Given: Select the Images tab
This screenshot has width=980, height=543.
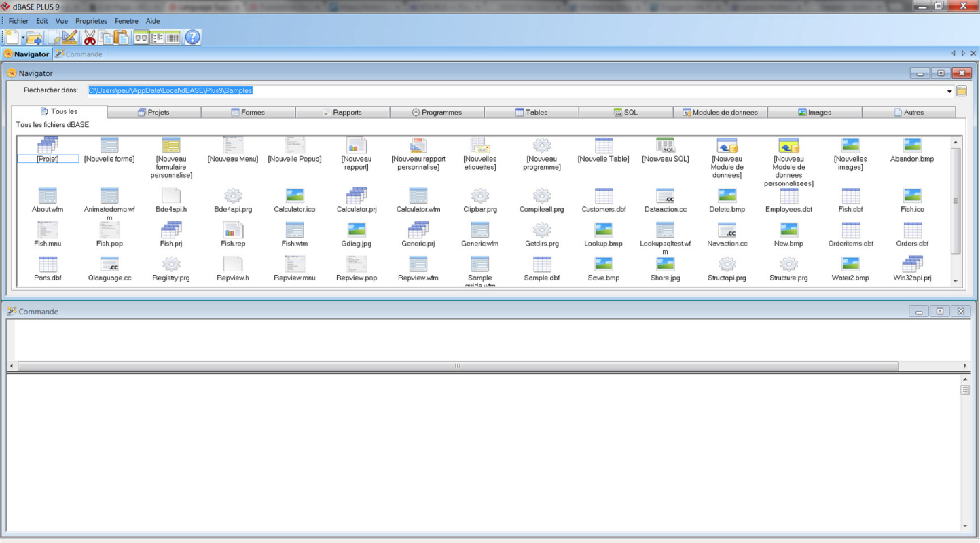Looking at the screenshot, I should pyautogui.click(x=814, y=113).
